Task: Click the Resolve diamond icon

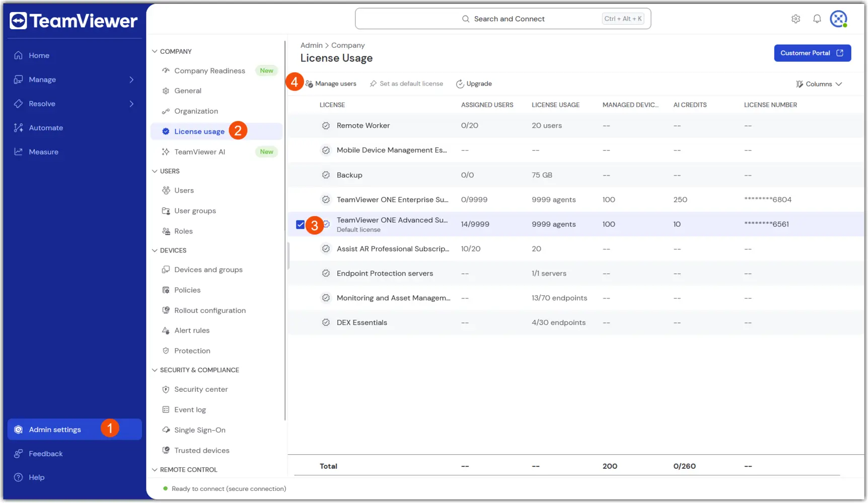Action: click(x=19, y=104)
